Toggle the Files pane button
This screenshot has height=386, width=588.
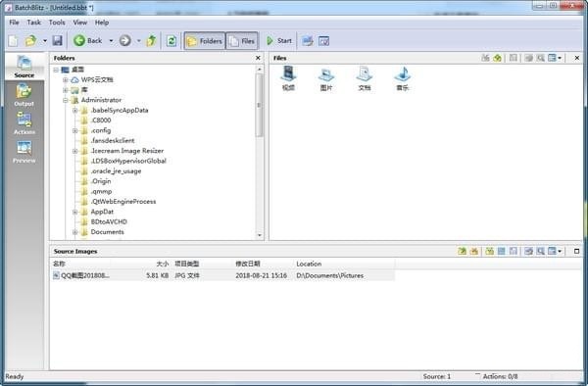pos(242,41)
